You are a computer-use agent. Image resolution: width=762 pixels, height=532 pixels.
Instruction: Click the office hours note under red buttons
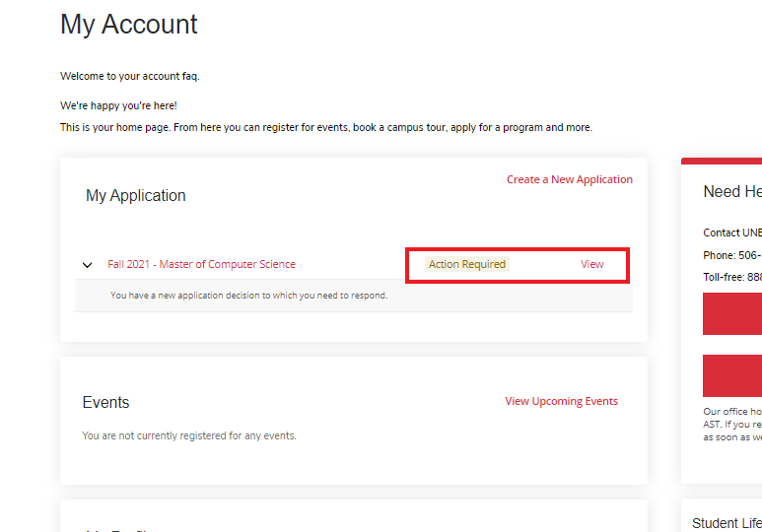coord(731,424)
